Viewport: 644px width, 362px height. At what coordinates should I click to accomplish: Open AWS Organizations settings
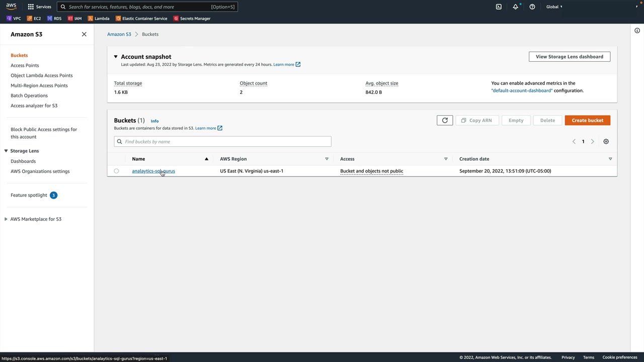[40, 171]
